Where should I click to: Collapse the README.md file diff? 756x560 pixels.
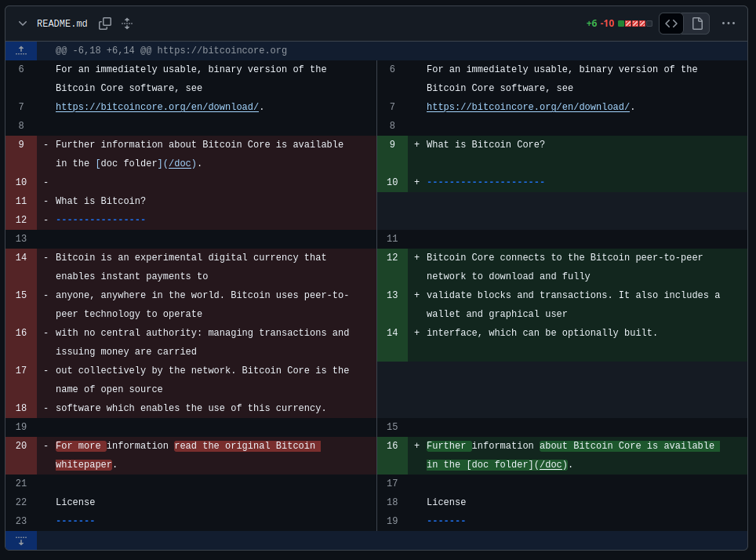pos(22,24)
